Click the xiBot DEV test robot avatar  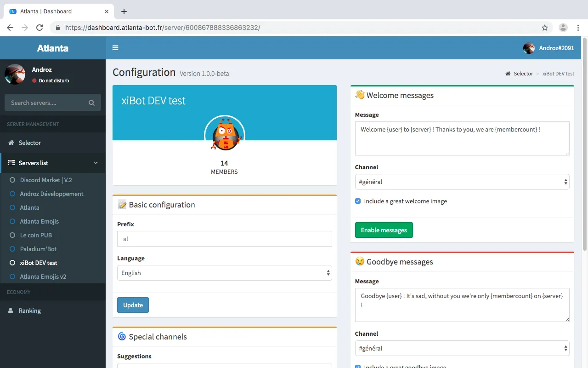pyautogui.click(x=224, y=135)
